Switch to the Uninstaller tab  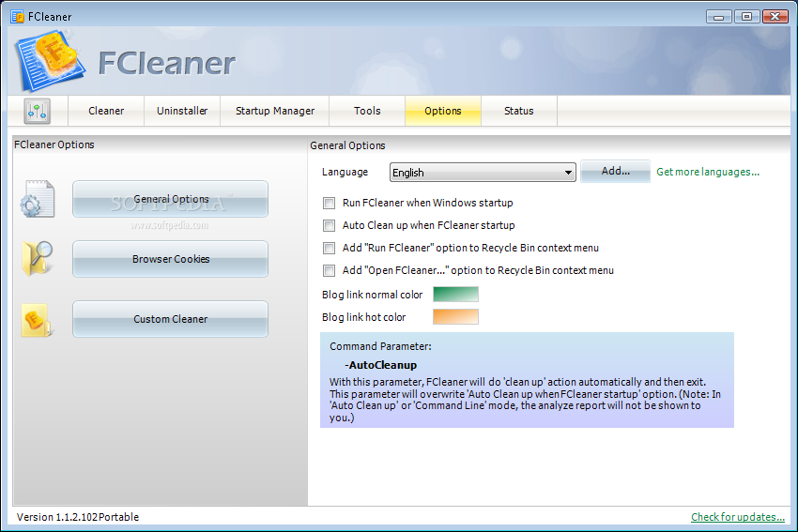point(182,111)
